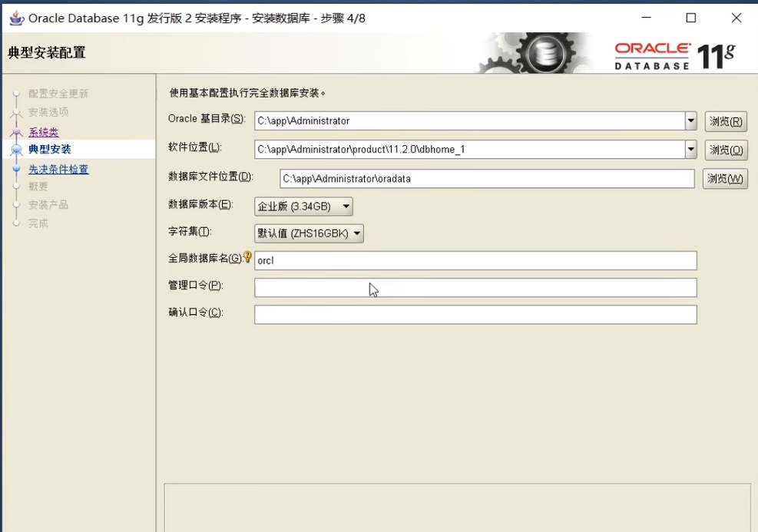This screenshot has width=758, height=532.
Task: Click 浏览(R) button for Oracle base directory
Action: (x=726, y=121)
